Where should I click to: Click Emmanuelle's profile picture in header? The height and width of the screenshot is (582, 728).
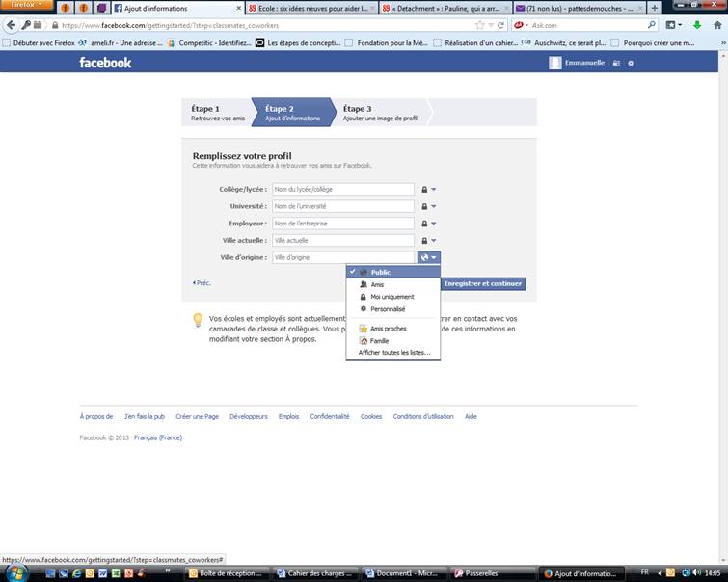point(554,63)
